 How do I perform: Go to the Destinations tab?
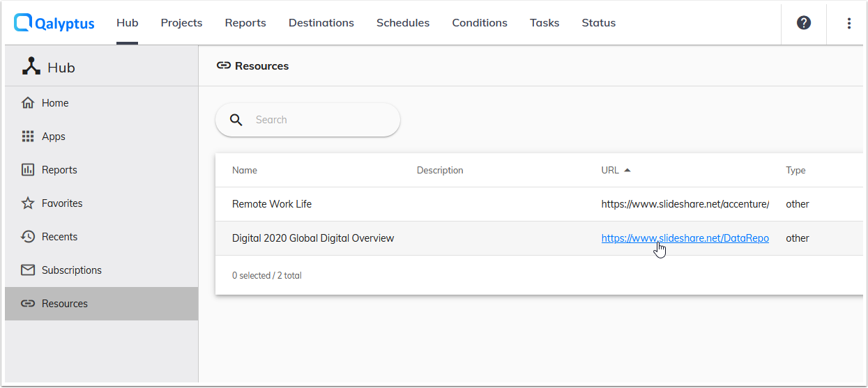pyautogui.click(x=321, y=23)
